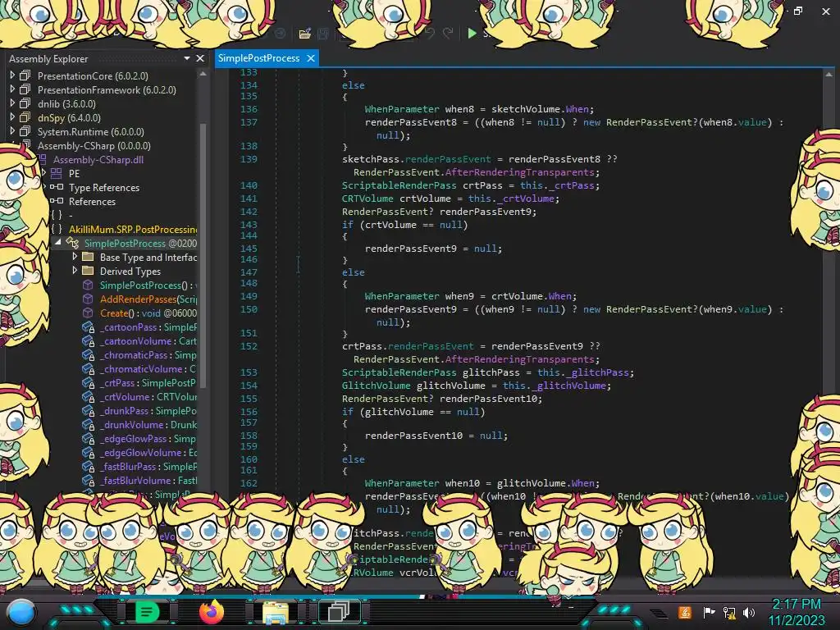This screenshot has height=630, width=840.
Task: Select Assembly-CSharp (0.0.0.0) tree item
Action: tap(94, 146)
